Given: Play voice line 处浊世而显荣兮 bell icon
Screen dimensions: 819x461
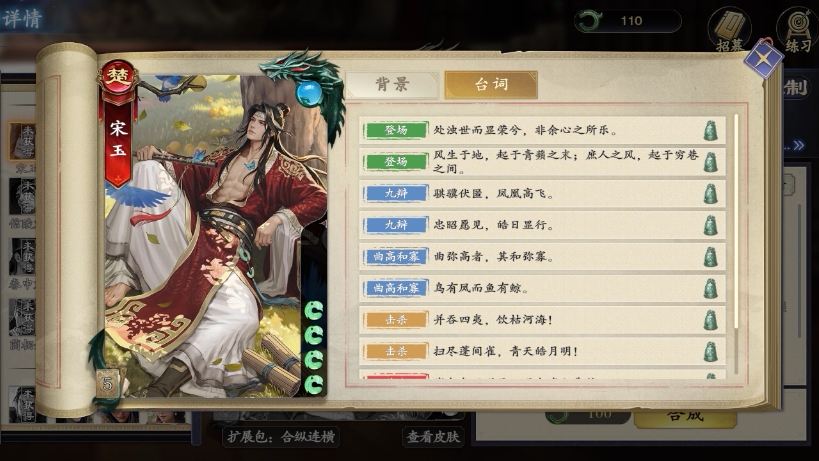Looking at the screenshot, I should [710, 131].
